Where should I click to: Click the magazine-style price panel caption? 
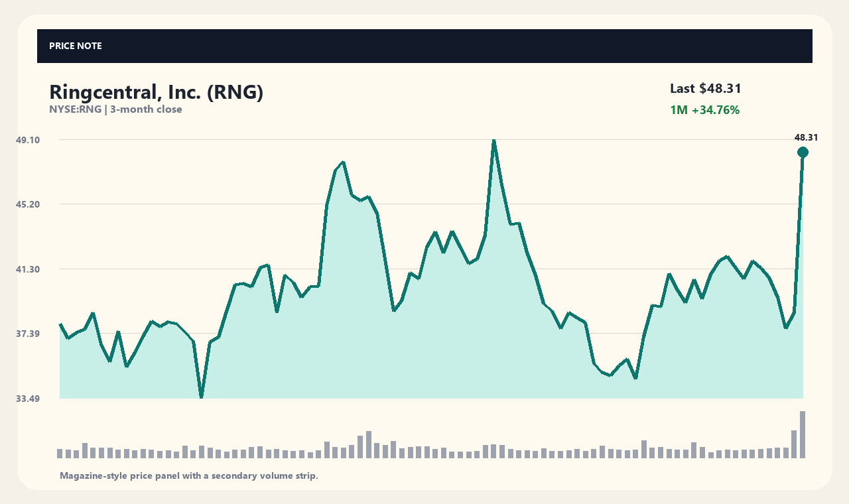pos(189,475)
